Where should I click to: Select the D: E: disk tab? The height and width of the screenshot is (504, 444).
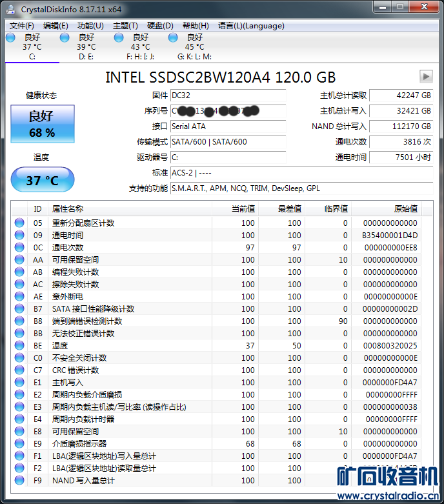(x=86, y=47)
